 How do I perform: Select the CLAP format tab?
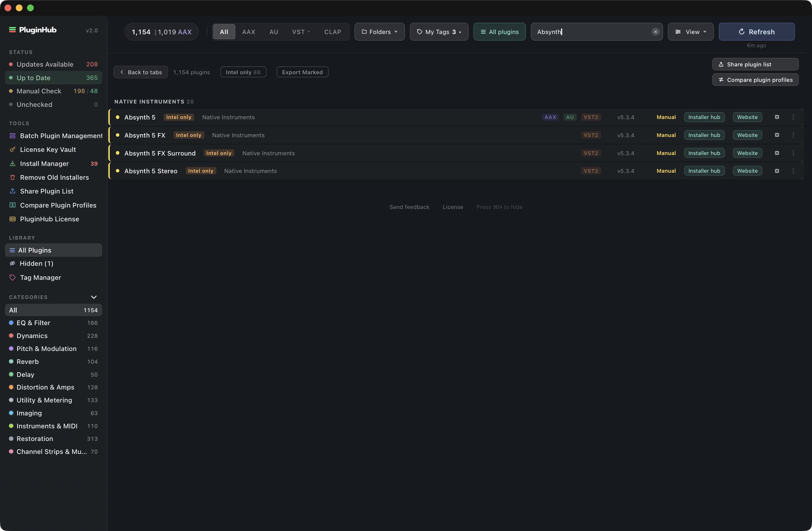click(x=333, y=32)
